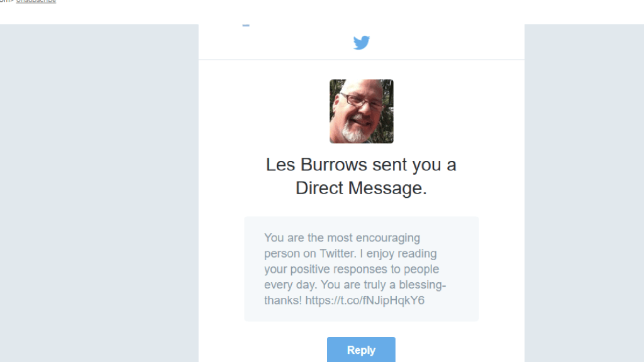Click the blue Reply button
644x362 pixels.
pyautogui.click(x=361, y=349)
